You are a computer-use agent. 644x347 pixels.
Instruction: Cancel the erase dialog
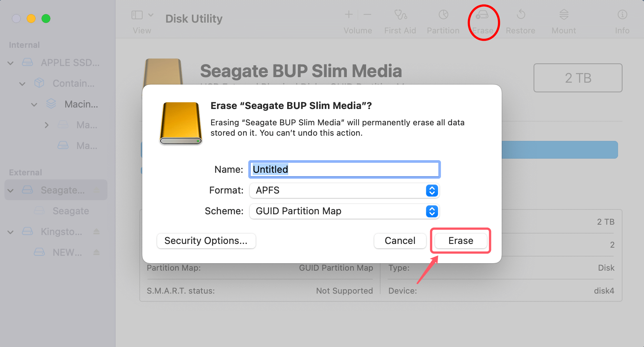point(400,241)
